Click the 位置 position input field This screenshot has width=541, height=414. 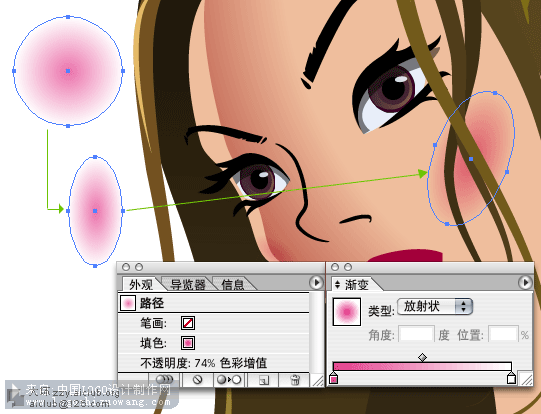[x=504, y=334]
